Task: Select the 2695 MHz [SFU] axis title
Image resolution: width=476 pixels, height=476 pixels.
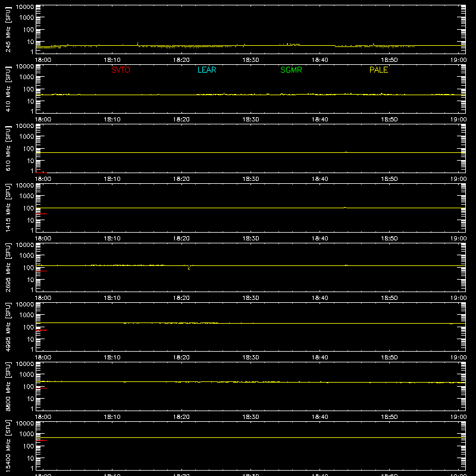Action: pyautogui.click(x=8, y=267)
